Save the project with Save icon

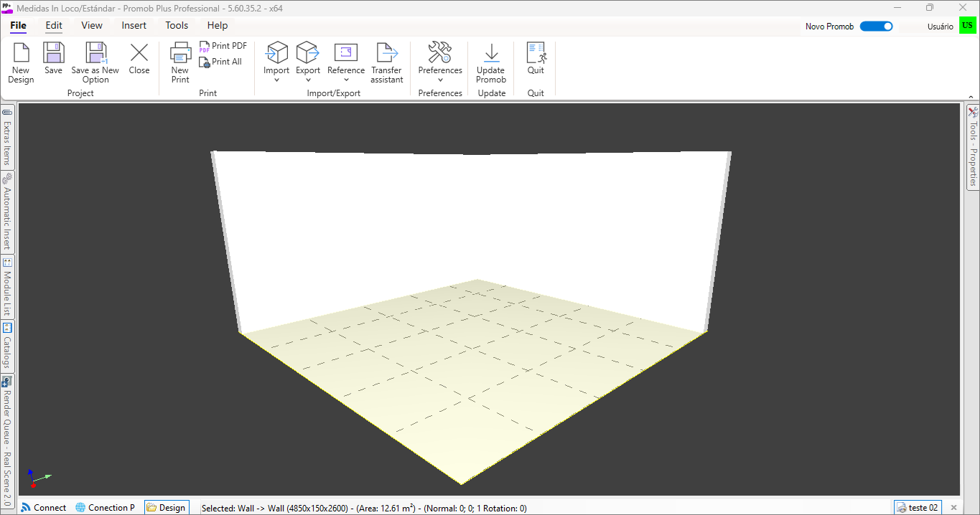[x=53, y=54]
